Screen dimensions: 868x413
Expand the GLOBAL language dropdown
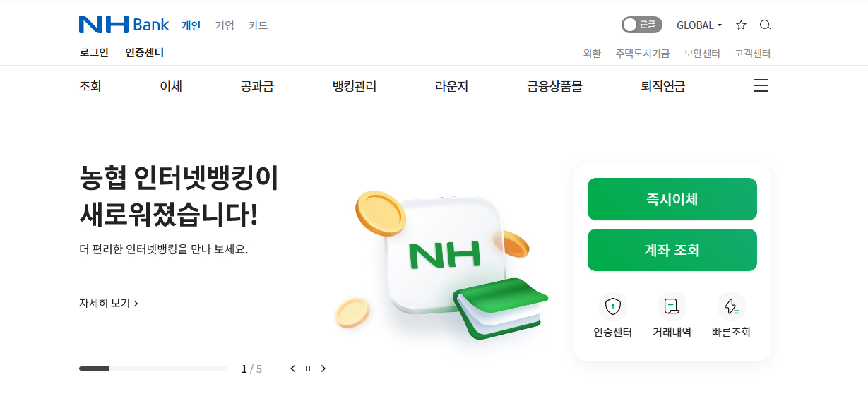point(699,25)
